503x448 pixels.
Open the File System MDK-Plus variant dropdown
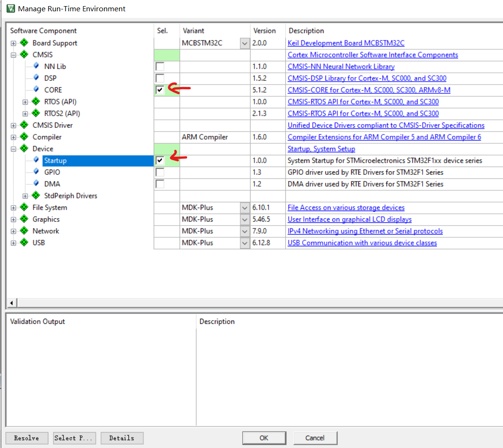[x=245, y=208]
